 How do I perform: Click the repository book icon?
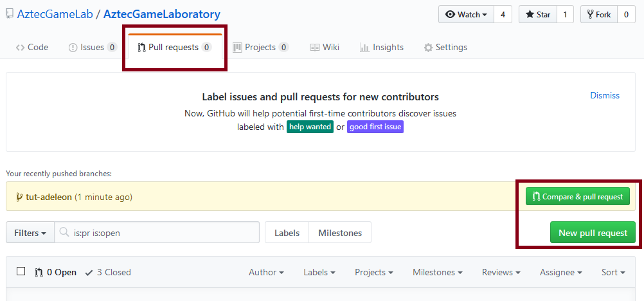pyautogui.click(x=10, y=14)
